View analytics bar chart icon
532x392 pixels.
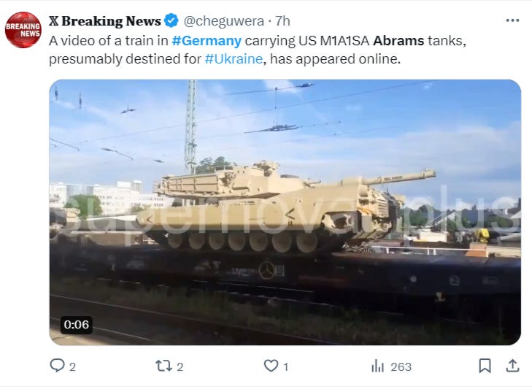click(377, 366)
